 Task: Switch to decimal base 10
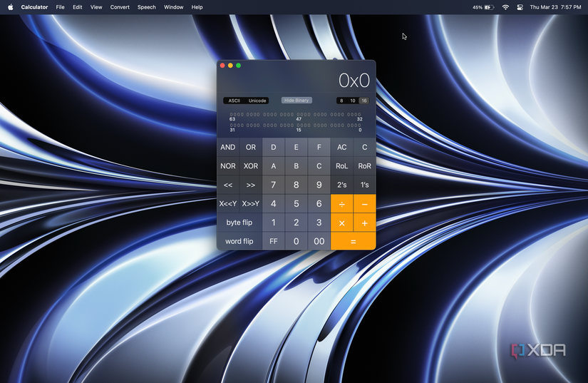[353, 101]
